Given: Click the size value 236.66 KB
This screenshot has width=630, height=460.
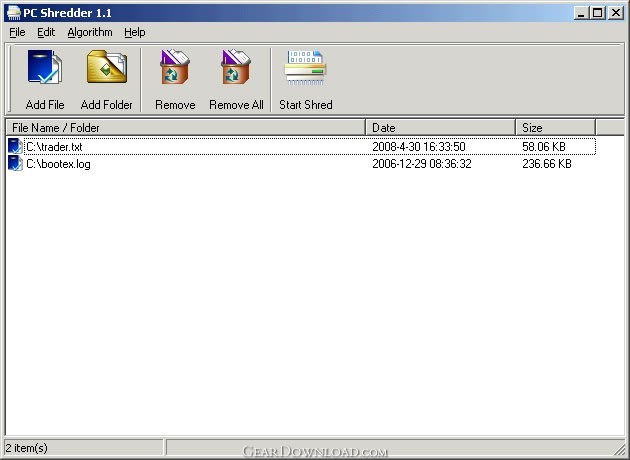Looking at the screenshot, I should pyautogui.click(x=546, y=164).
